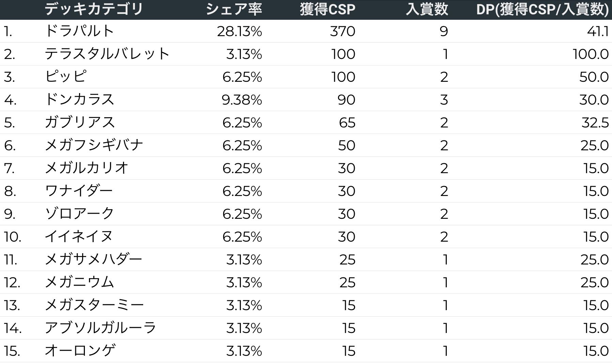Select the ドンカラス deck entry
The image size is (612, 364).
point(79,100)
